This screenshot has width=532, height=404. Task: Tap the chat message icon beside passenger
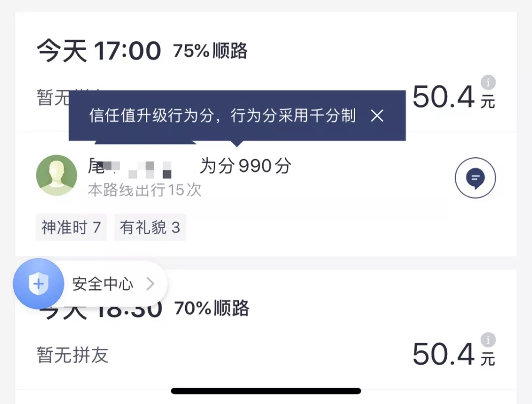(475, 178)
